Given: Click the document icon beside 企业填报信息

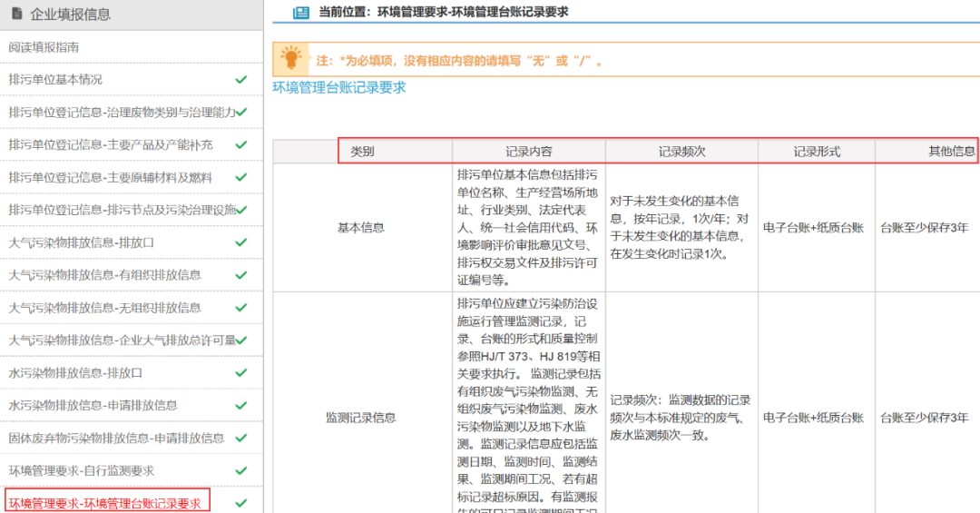Looking at the screenshot, I should pyautogui.click(x=16, y=14).
